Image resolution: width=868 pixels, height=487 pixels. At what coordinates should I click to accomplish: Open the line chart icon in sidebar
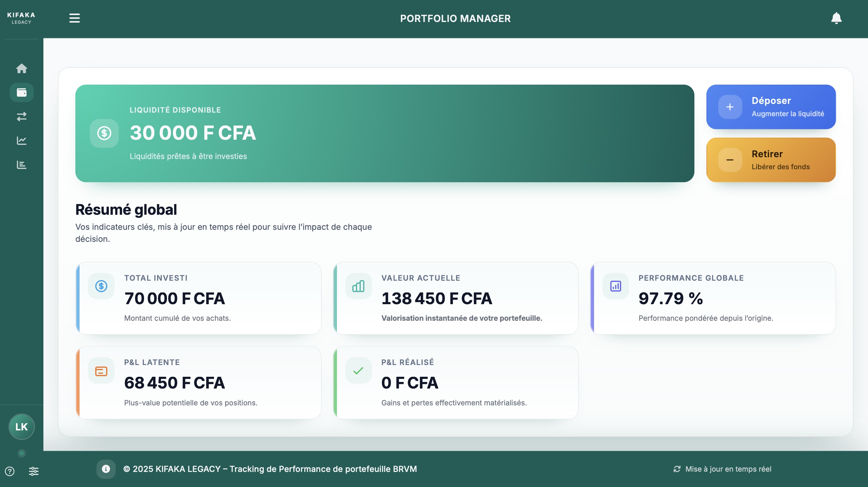22,140
